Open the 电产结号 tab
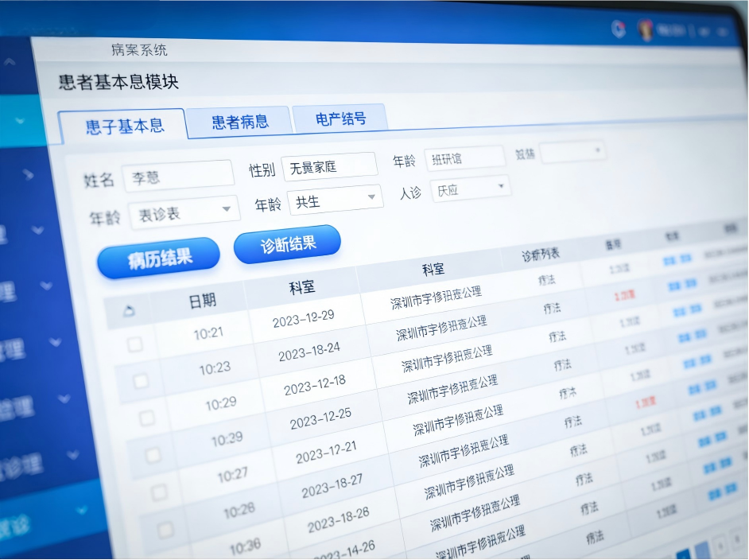The image size is (749, 560). click(x=340, y=118)
